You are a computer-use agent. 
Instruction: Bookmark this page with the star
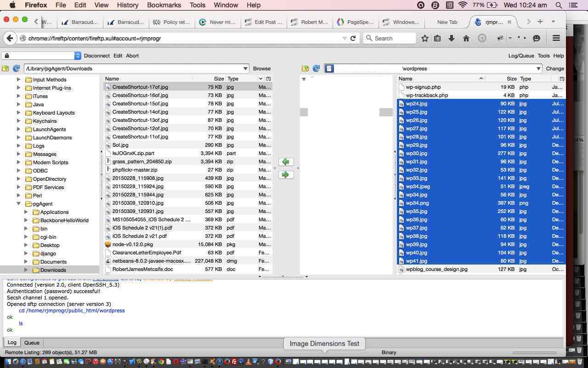coord(425,38)
